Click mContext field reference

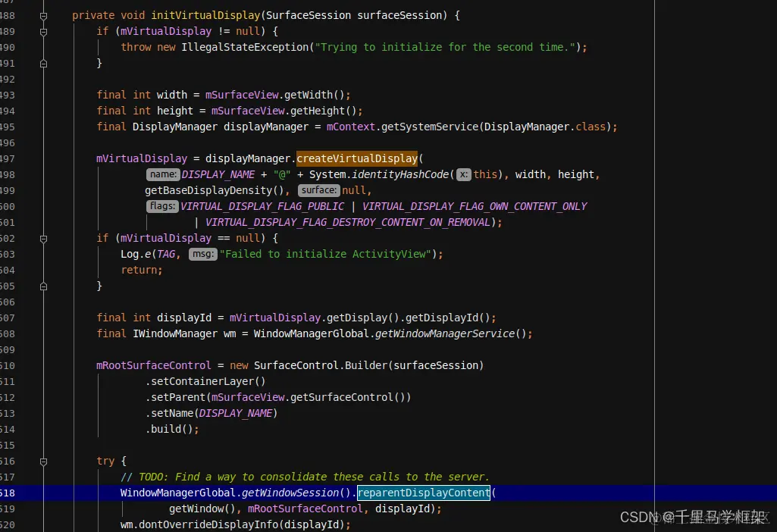[x=351, y=127]
